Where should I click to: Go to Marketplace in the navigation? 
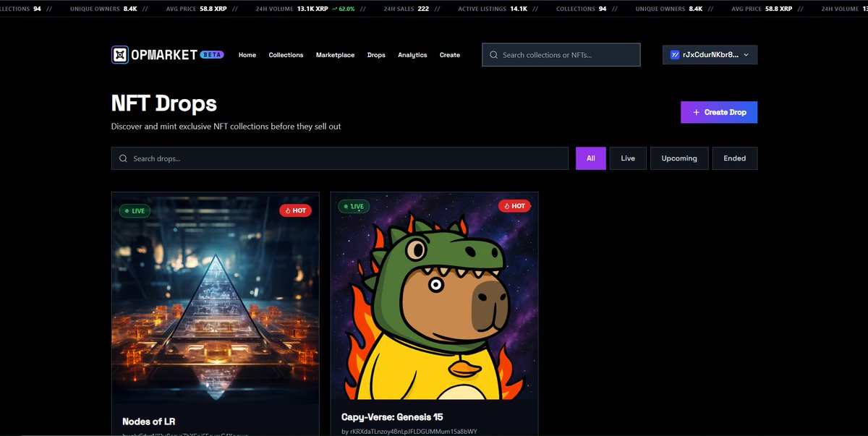pos(335,55)
